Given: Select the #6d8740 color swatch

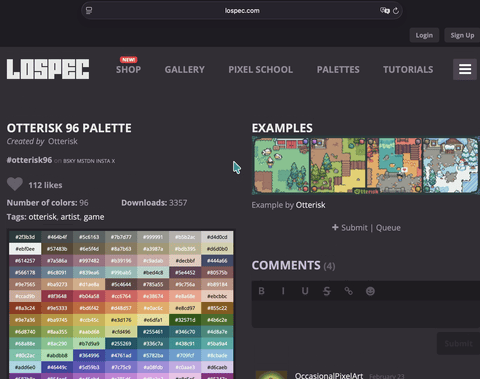Looking at the screenshot, I should click(x=25, y=332).
